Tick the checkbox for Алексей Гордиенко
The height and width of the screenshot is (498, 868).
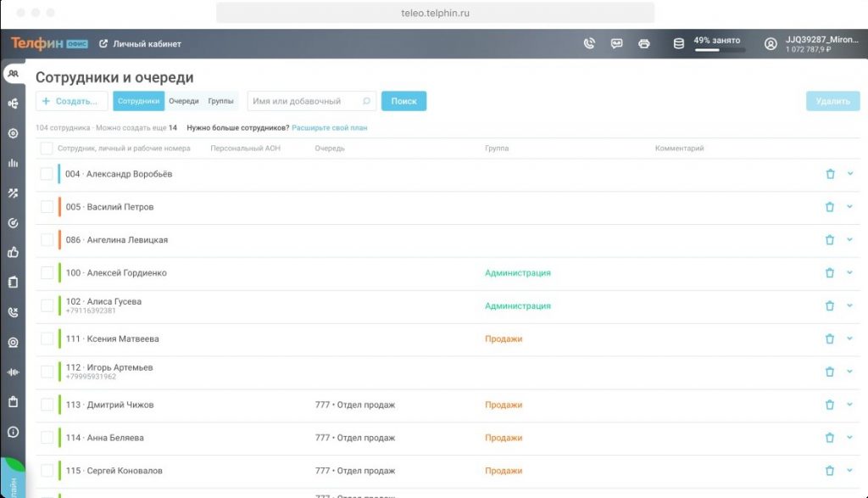pyautogui.click(x=47, y=273)
